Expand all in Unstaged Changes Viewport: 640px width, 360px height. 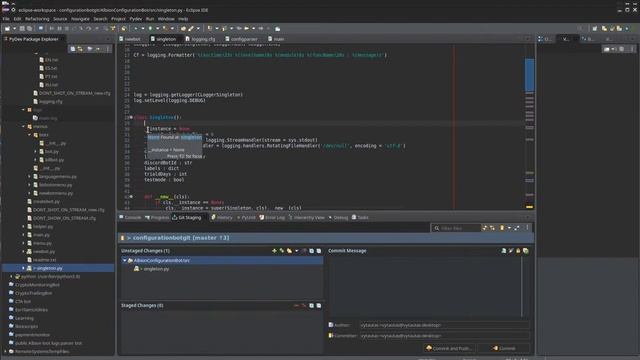[x=311, y=251]
